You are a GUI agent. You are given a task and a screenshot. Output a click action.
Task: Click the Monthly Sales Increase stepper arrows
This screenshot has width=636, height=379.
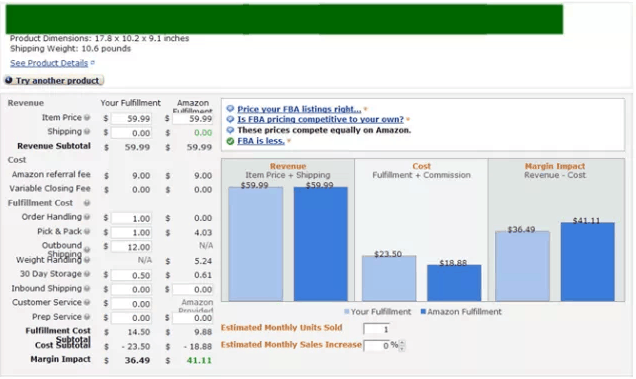(402, 346)
